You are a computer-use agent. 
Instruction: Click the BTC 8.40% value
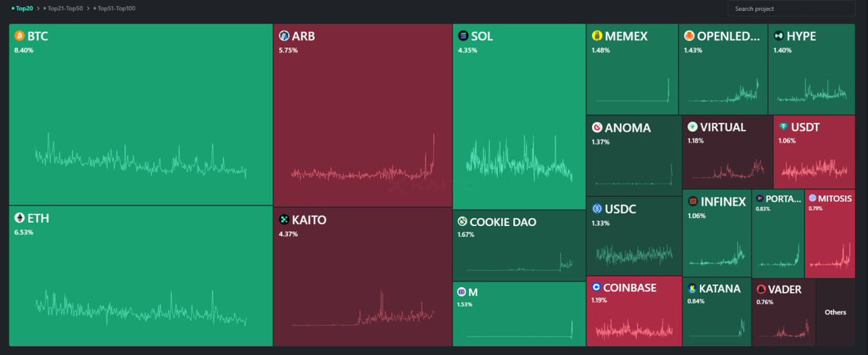24,51
